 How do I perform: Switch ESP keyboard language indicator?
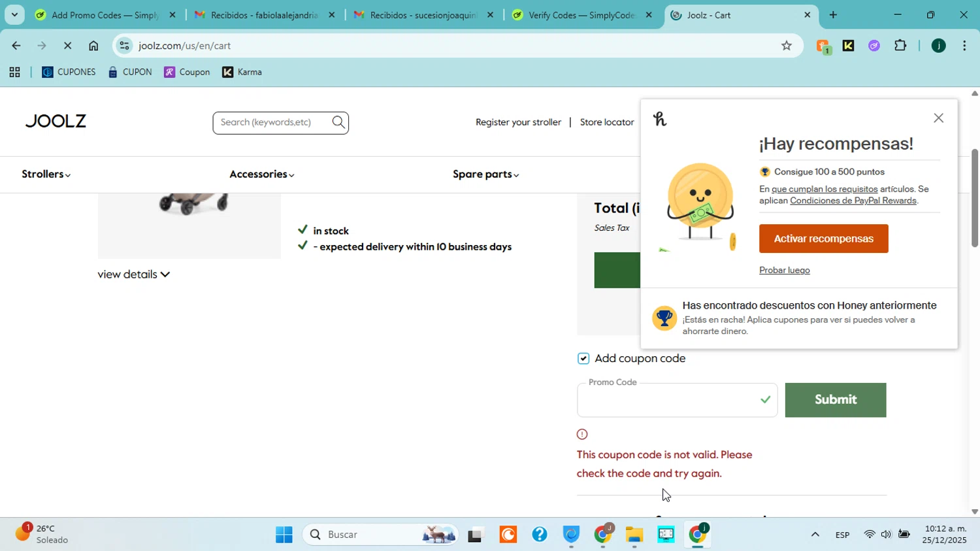tap(843, 535)
